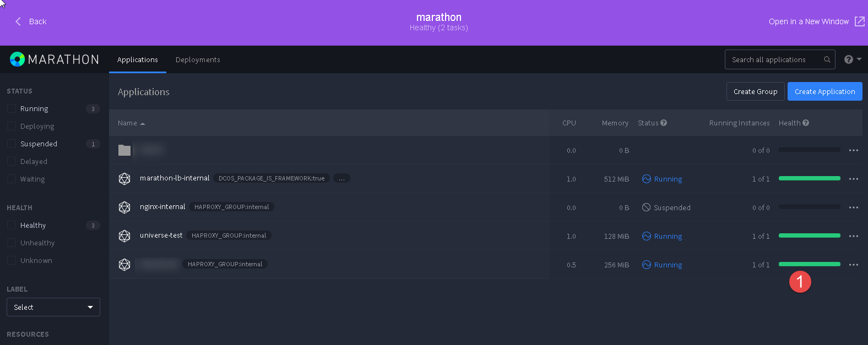Sort by the CPU column header
This screenshot has height=345, width=868.
[x=569, y=123]
